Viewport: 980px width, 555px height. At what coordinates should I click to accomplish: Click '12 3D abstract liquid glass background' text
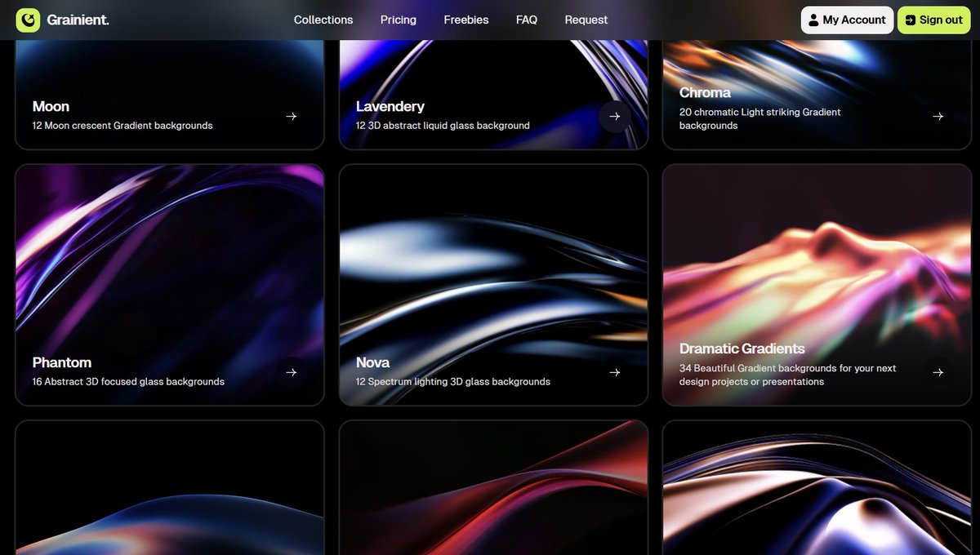(443, 126)
